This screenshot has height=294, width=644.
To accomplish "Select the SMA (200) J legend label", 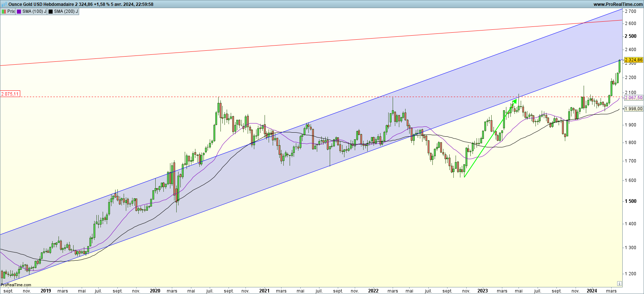I will pyautogui.click(x=66, y=11).
